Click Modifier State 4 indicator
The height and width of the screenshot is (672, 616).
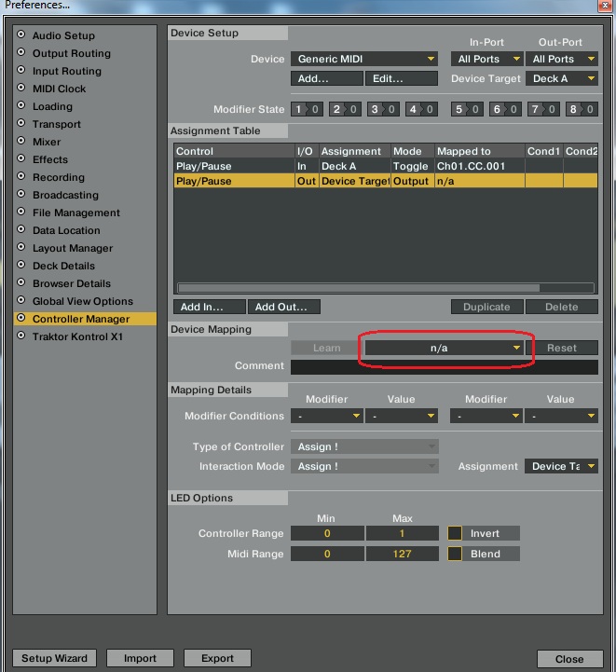click(421, 109)
